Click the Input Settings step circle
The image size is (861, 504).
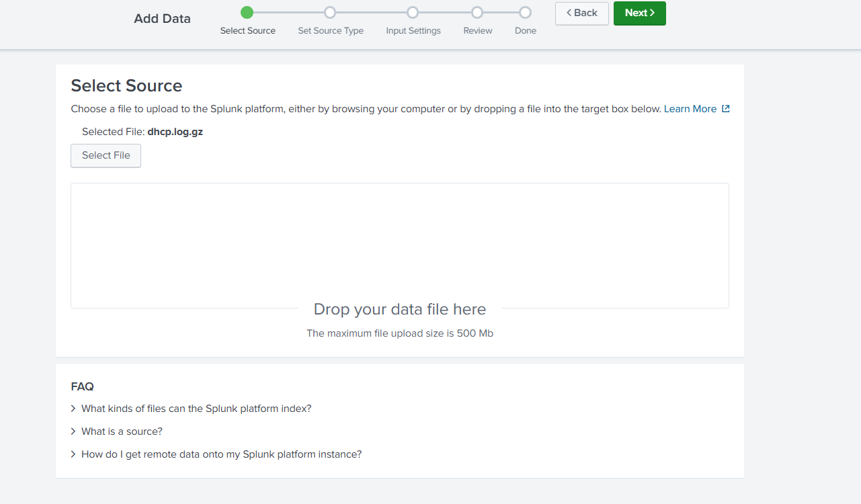pos(413,12)
